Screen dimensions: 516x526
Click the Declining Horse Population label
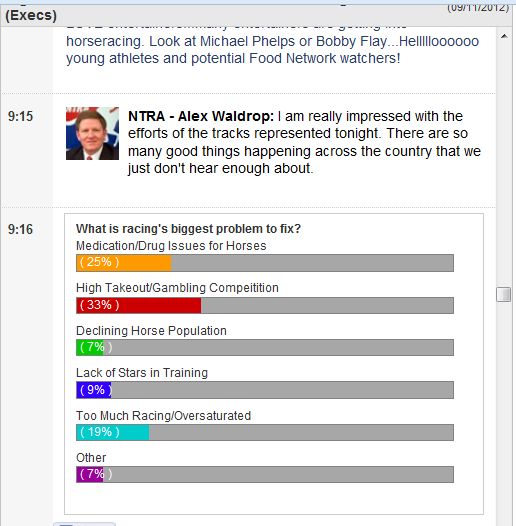pyautogui.click(x=151, y=331)
